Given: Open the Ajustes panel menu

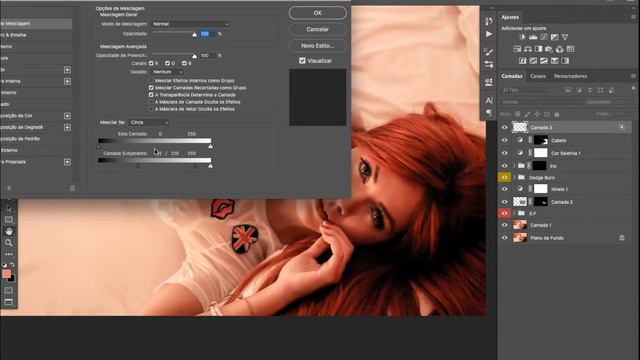Looking at the screenshot, I should pos(633,17).
